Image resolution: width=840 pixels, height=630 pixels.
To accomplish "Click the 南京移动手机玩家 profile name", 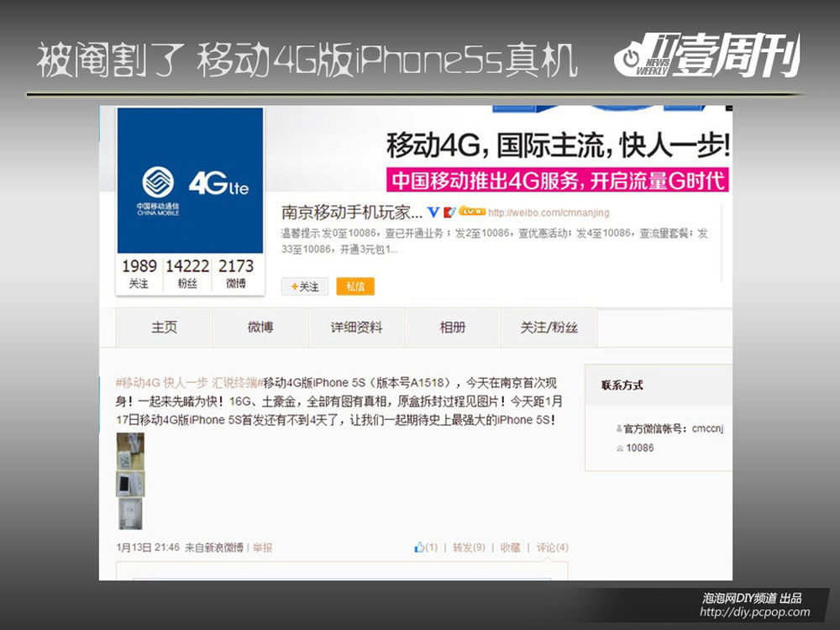I will click(x=352, y=213).
